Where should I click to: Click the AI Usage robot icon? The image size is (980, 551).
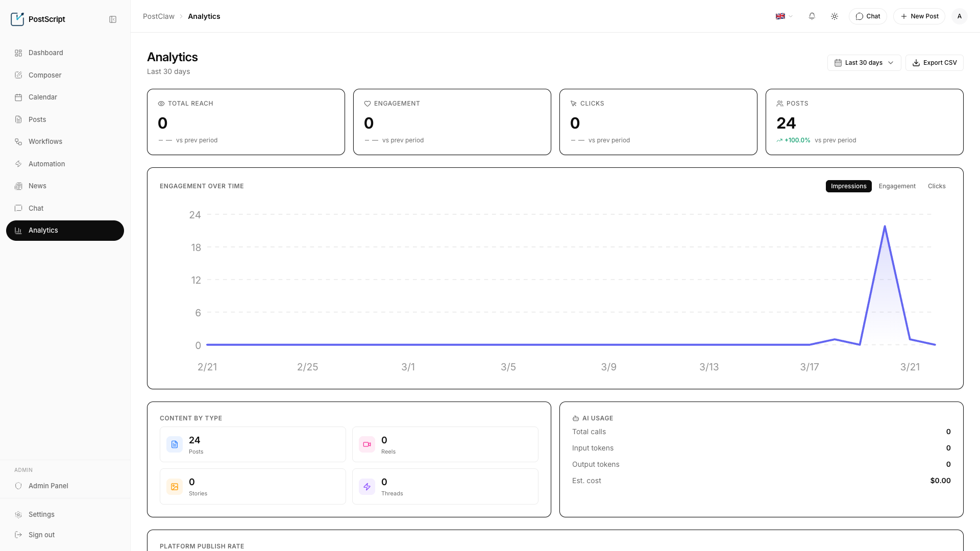[576, 418]
